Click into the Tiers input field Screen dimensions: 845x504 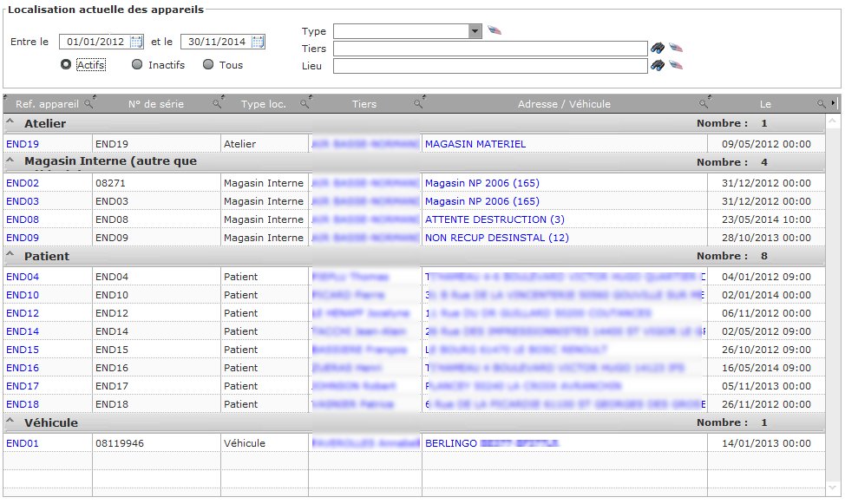(490, 49)
